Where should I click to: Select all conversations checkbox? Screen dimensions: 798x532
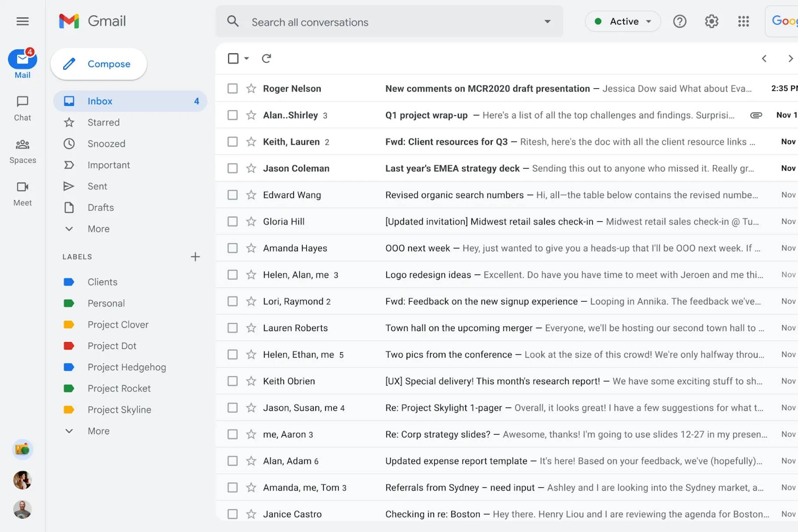232,58
